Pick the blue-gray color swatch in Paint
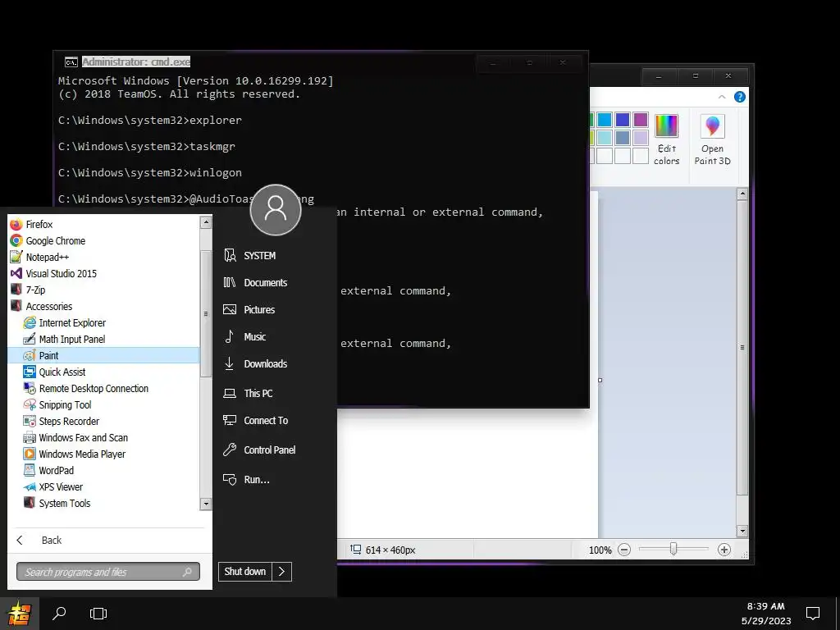 click(623, 138)
